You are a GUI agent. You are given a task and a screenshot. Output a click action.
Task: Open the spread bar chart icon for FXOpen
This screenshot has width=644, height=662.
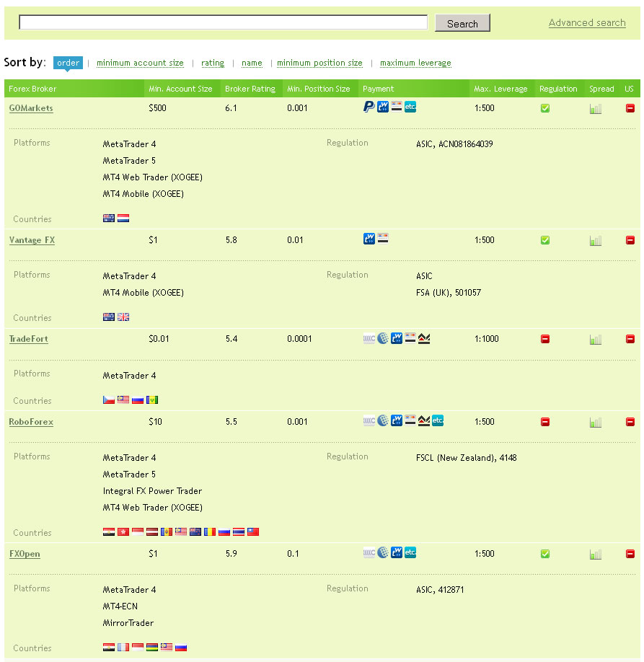pyautogui.click(x=595, y=554)
